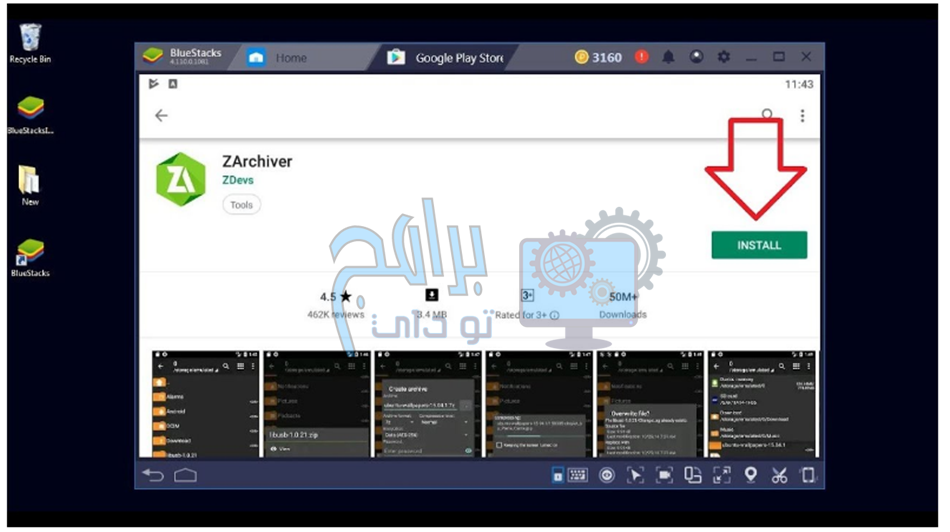950x532 pixels.
Task: Click the green INSTALL button
Action: point(759,245)
